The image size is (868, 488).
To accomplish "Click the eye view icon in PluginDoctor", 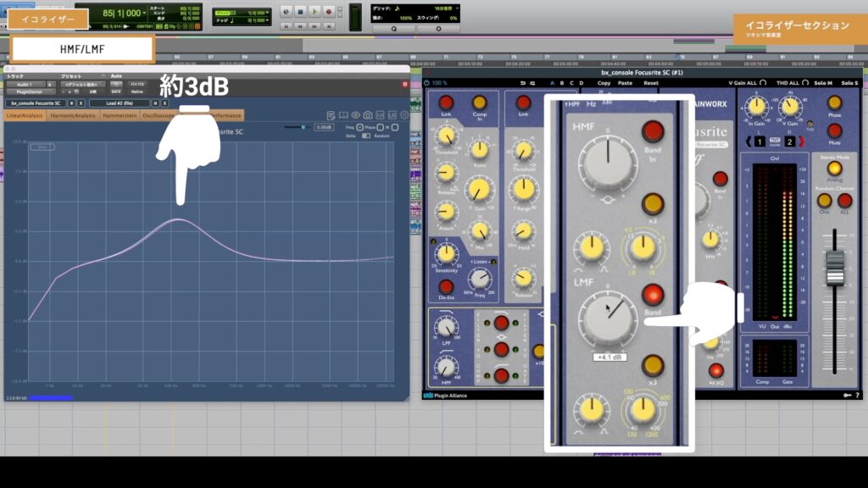I will point(355,115).
